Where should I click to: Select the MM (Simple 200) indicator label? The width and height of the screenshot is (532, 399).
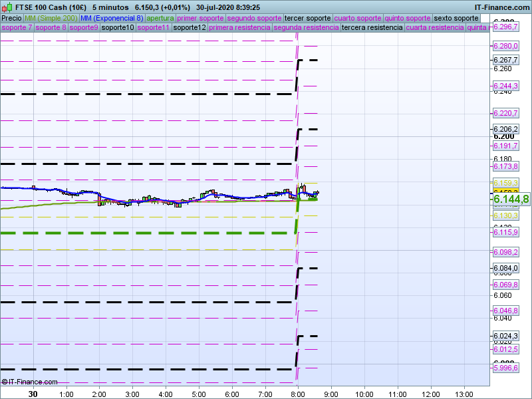pos(51,18)
